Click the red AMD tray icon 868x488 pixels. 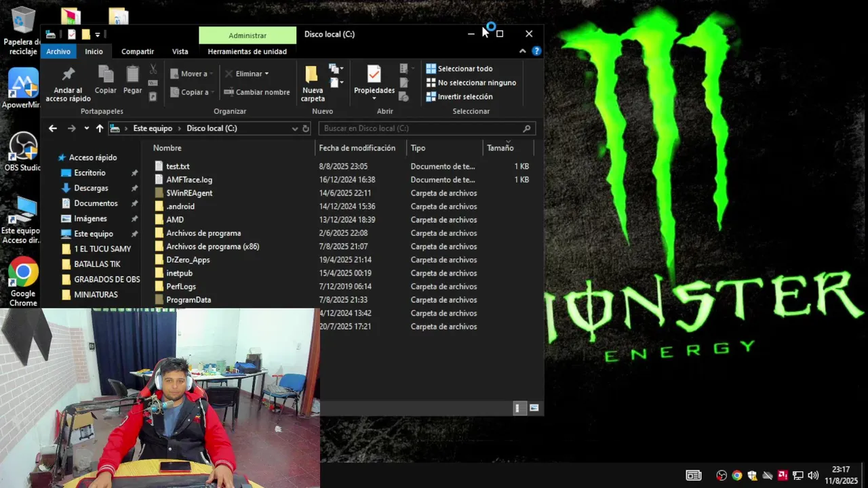click(x=783, y=475)
